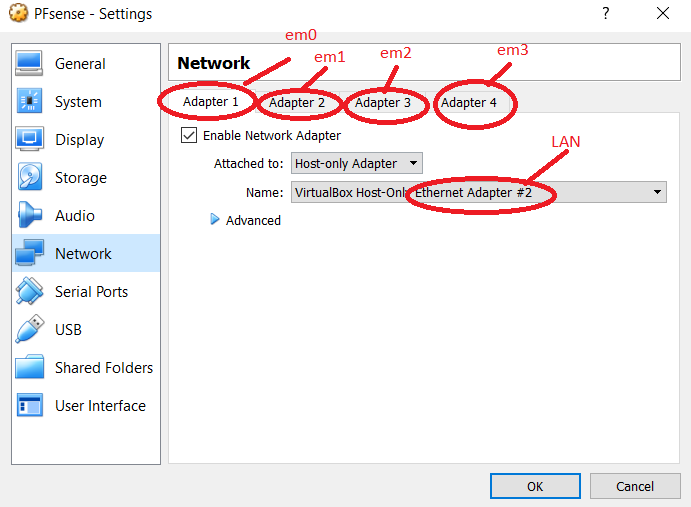Click the USB plug icon in the sidebar

[x=30, y=329]
